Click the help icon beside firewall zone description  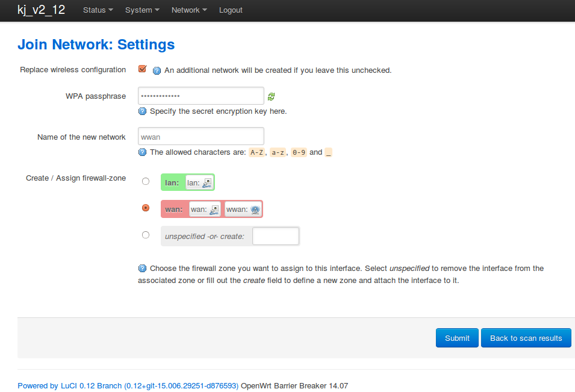143,269
